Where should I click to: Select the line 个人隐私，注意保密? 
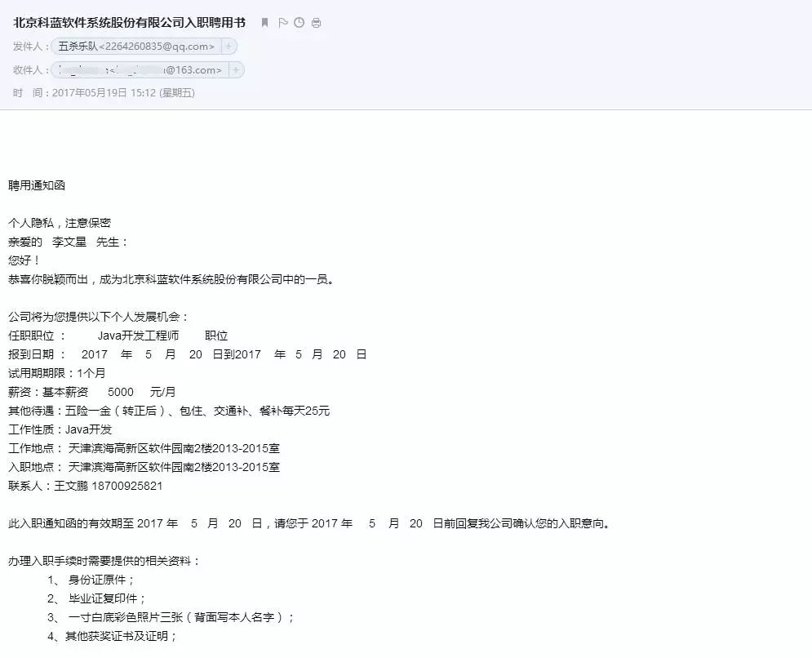click(x=60, y=223)
